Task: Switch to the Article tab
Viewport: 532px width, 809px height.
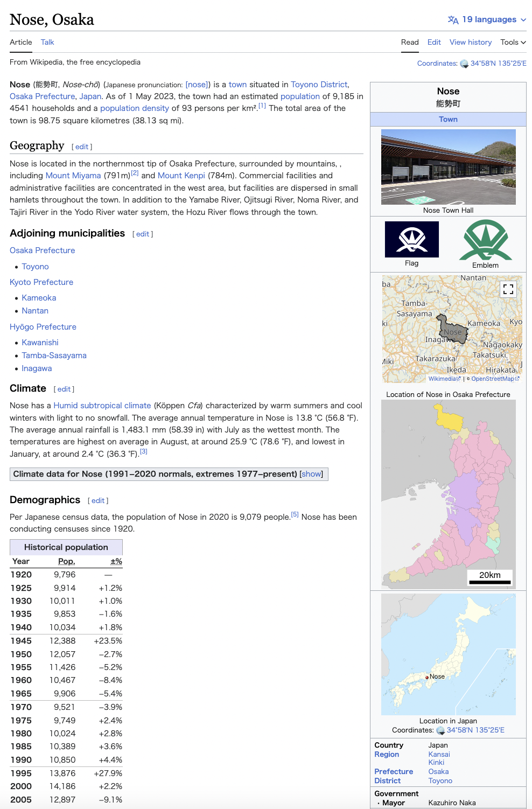Action: [21, 42]
